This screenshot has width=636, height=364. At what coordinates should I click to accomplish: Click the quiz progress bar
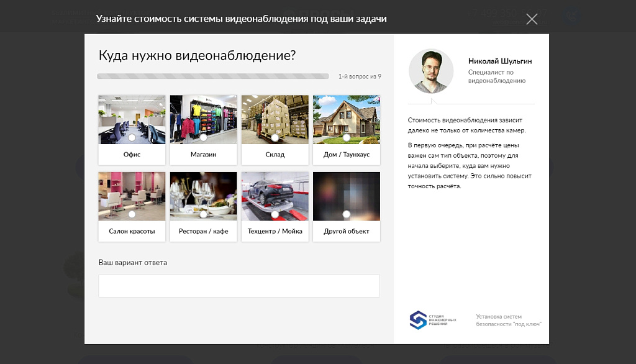pos(212,75)
